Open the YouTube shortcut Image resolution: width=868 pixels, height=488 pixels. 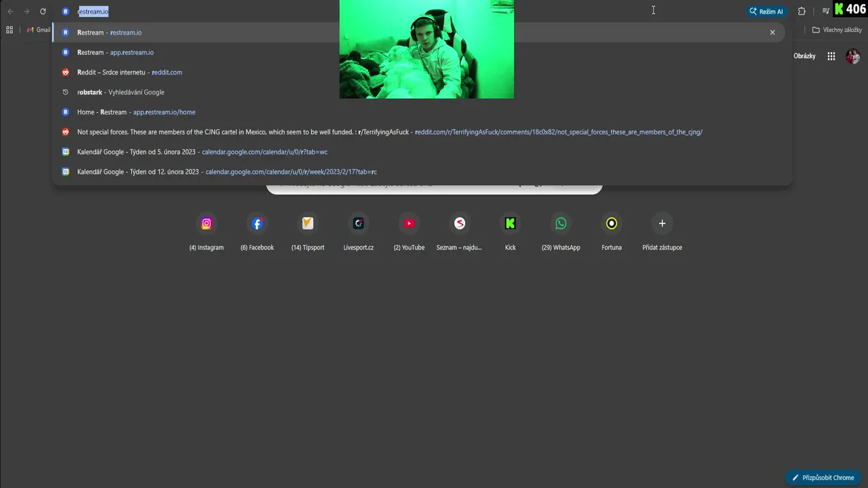coord(409,232)
